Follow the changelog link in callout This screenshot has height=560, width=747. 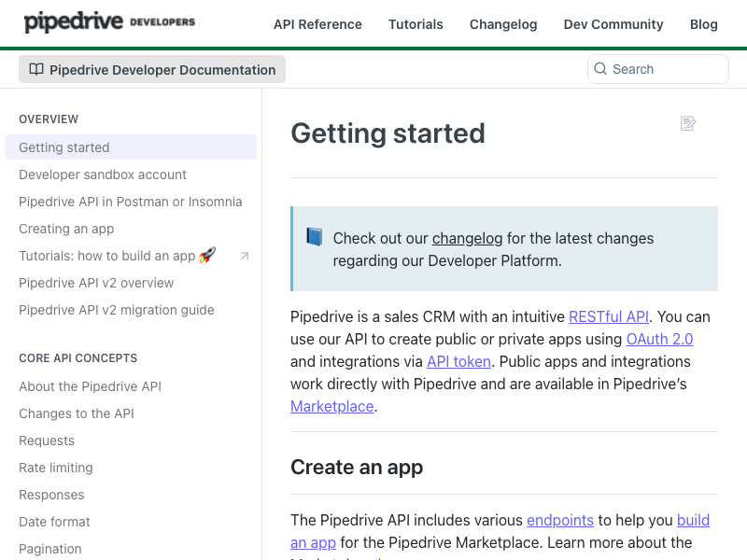(468, 238)
